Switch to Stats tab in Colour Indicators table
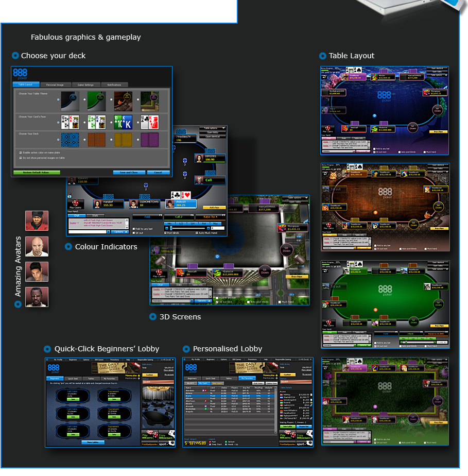The height and width of the screenshot is (476, 468). 95,215
